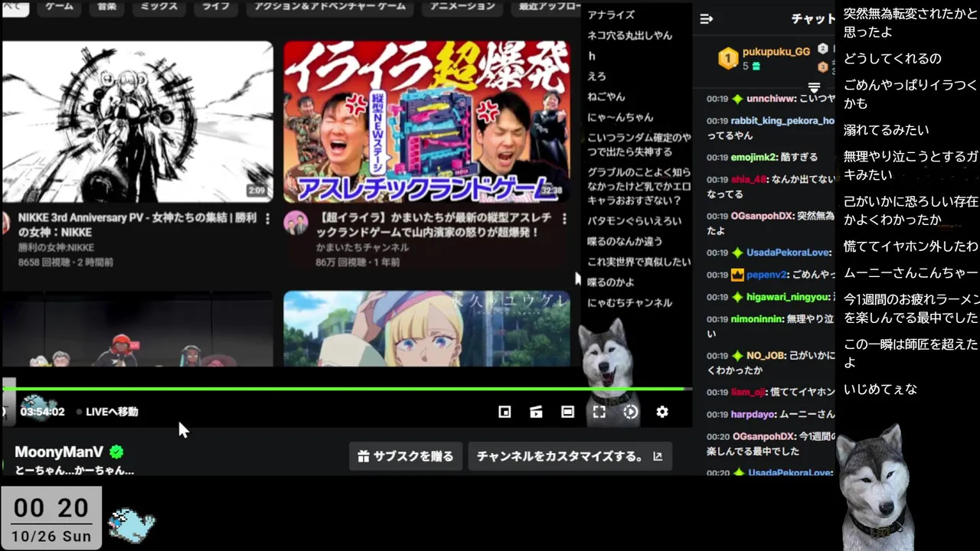Click gold rank 1 badge beside pukupuku_GG

[x=727, y=57]
